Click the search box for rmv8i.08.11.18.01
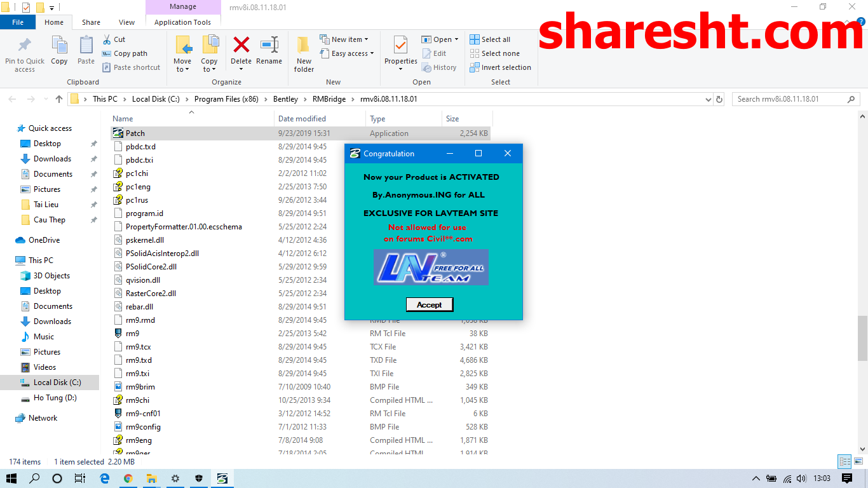The image size is (868, 488). [796, 99]
